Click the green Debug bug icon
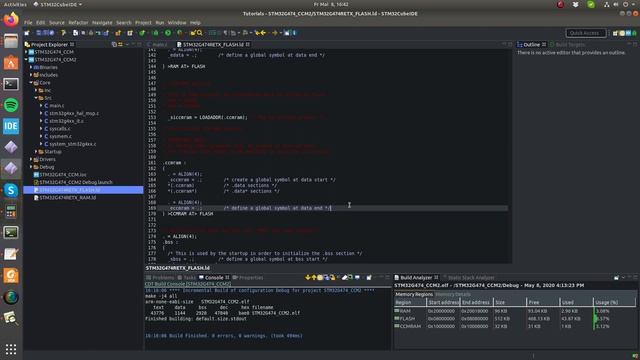 (x=156, y=33)
